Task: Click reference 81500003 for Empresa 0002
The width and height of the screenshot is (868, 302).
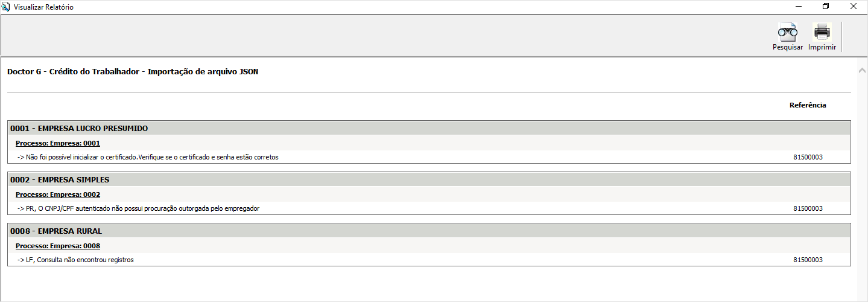Action: [x=808, y=208]
